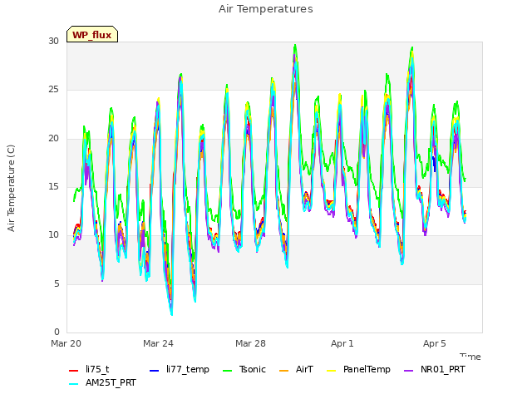
Task: Click the red li75_t legend color marker
Action: point(74,370)
